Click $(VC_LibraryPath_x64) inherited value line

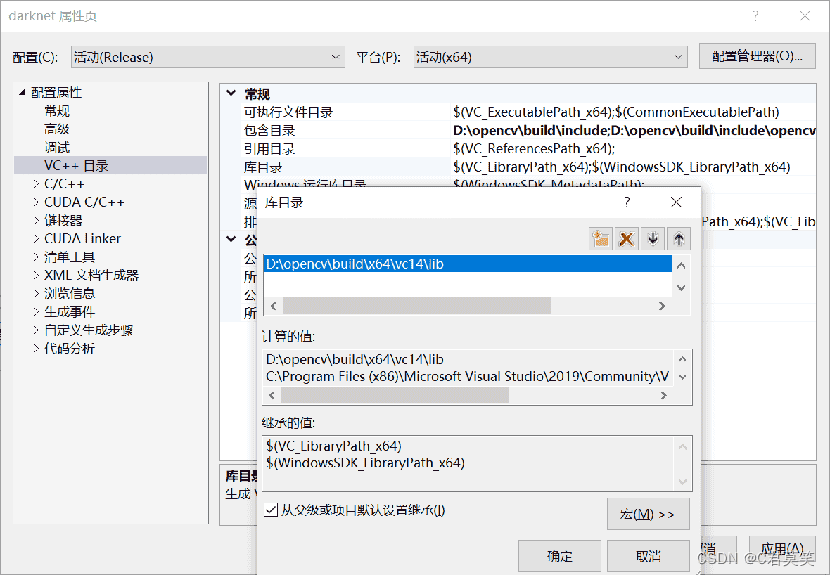click(334, 446)
